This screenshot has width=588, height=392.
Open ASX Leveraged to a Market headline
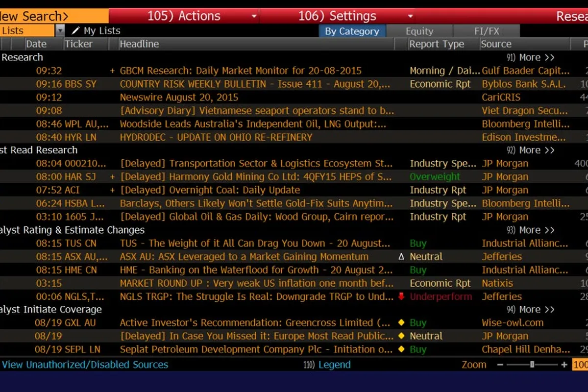[244, 257]
